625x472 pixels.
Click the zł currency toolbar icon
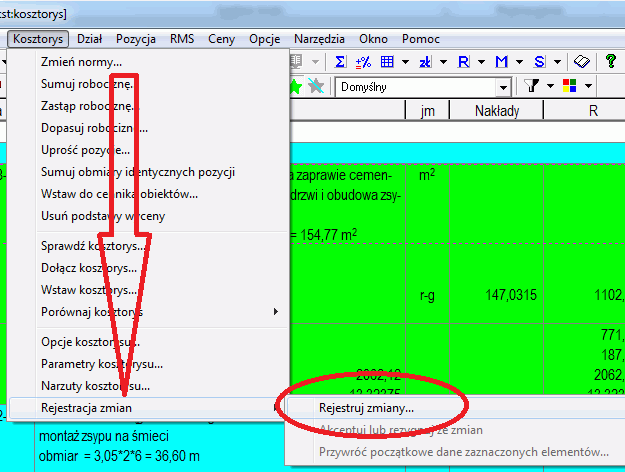coord(425,62)
